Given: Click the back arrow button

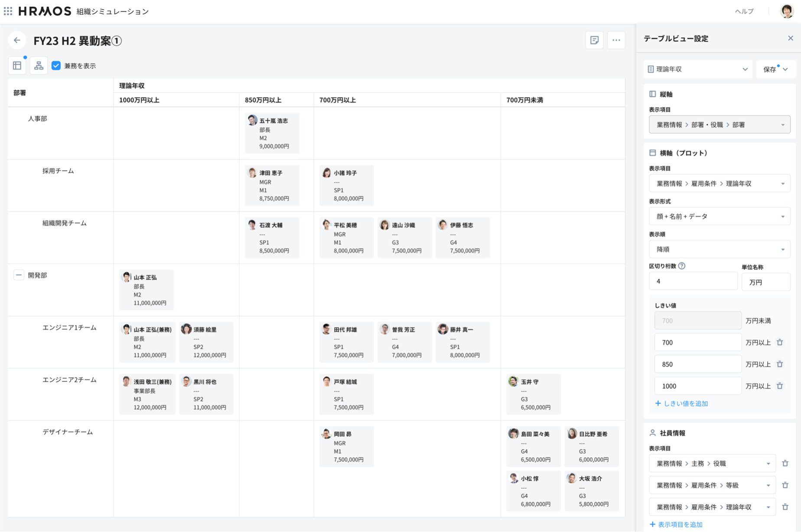Looking at the screenshot, I should pyautogui.click(x=17, y=40).
